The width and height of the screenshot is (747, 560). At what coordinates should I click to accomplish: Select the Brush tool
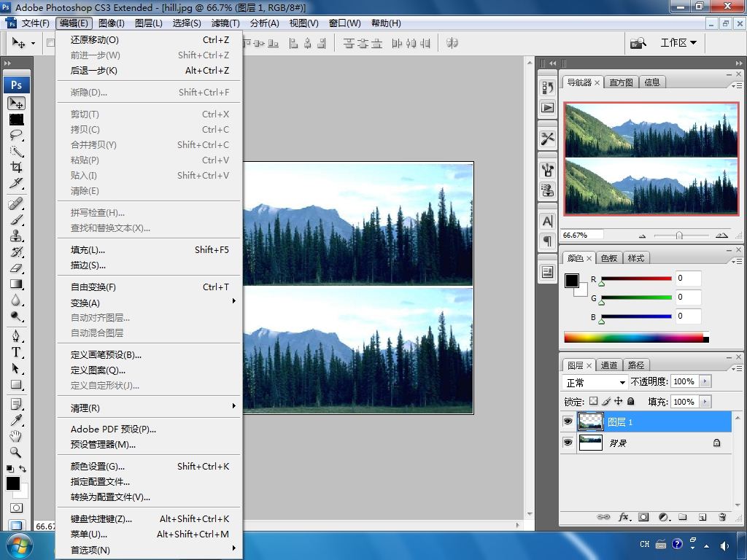[16, 220]
